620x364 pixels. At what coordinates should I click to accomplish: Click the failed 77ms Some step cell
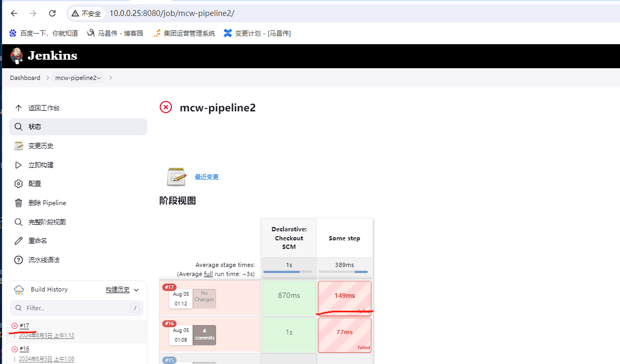point(344,335)
